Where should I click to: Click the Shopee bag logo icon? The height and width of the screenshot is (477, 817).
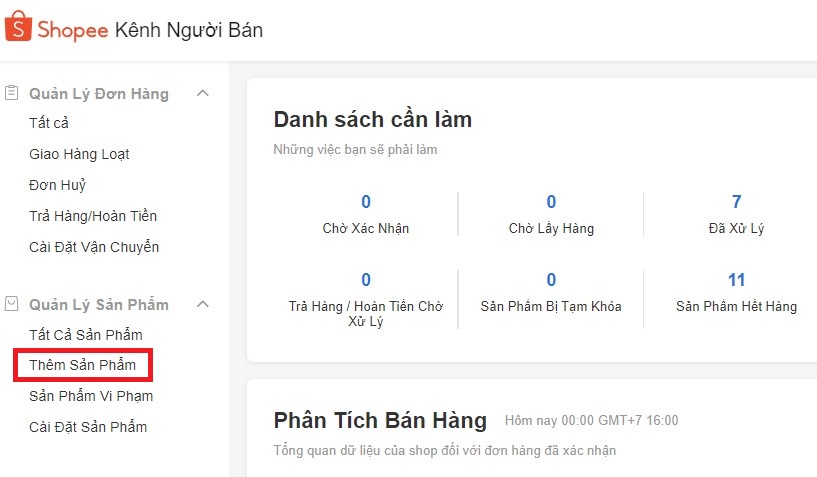tap(18, 26)
